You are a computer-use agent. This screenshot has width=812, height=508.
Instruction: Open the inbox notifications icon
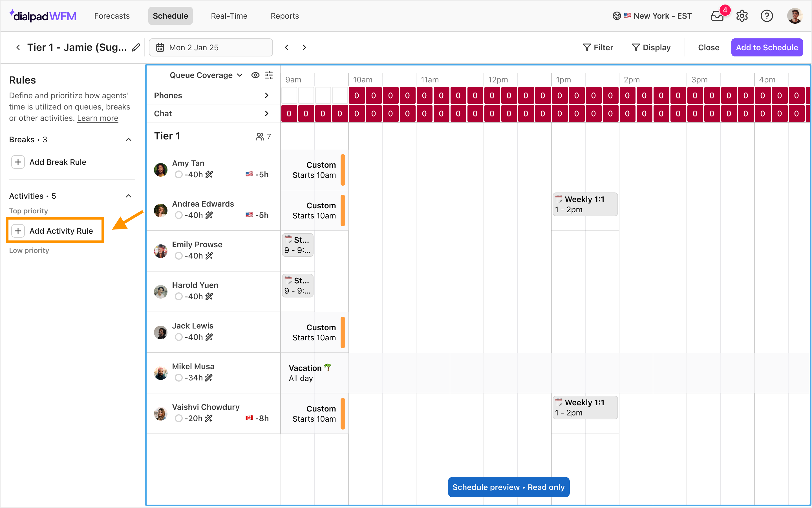(x=717, y=16)
